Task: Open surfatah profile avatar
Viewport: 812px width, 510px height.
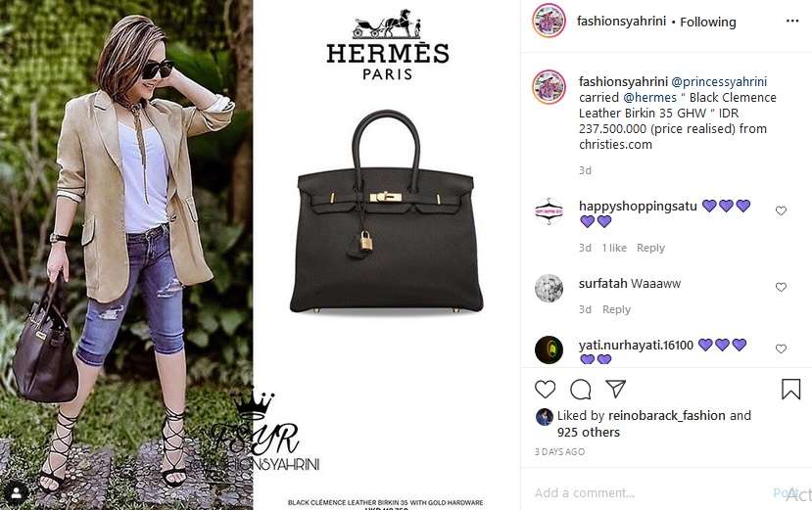Action: point(549,288)
